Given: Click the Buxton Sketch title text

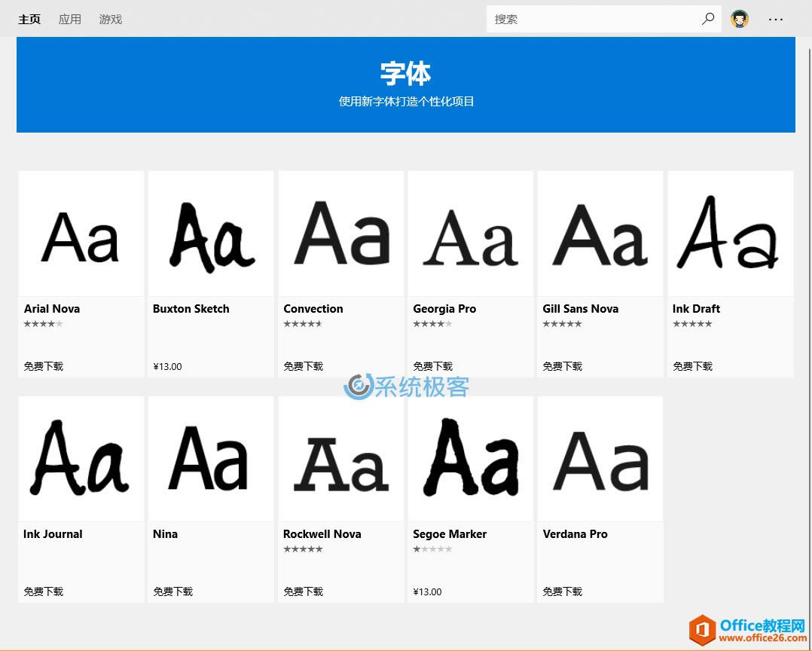Looking at the screenshot, I should [191, 309].
